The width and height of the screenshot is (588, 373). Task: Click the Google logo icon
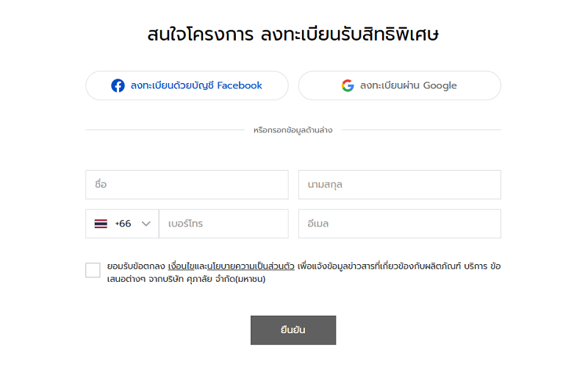[x=348, y=85]
